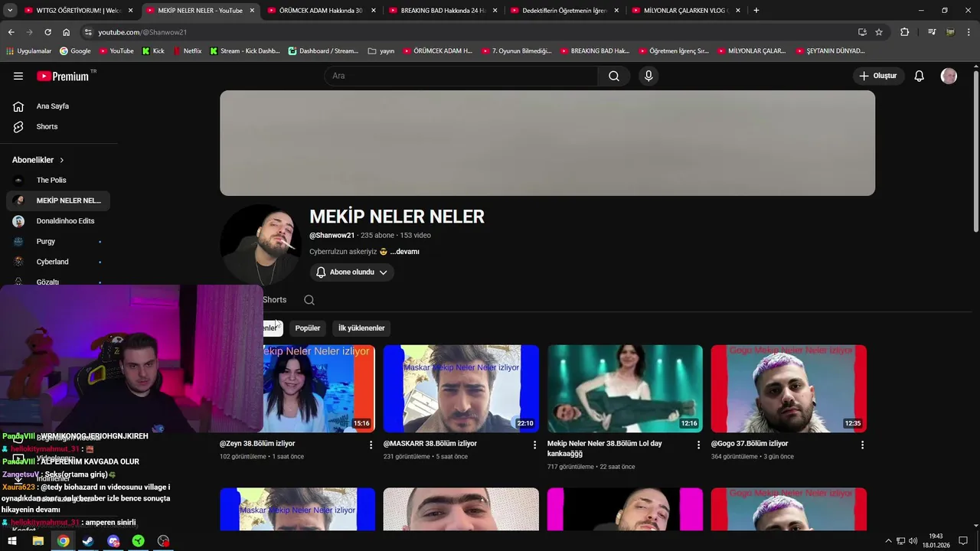Click the browser address bar
Viewport: 980px width, 551px height.
tap(467, 32)
